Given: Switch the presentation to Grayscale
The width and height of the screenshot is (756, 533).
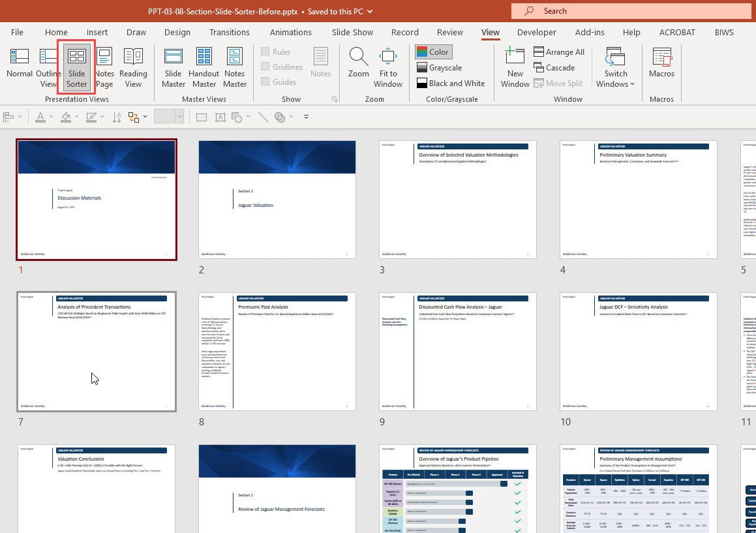Looking at the screenshot, I should tap(446, 67).
